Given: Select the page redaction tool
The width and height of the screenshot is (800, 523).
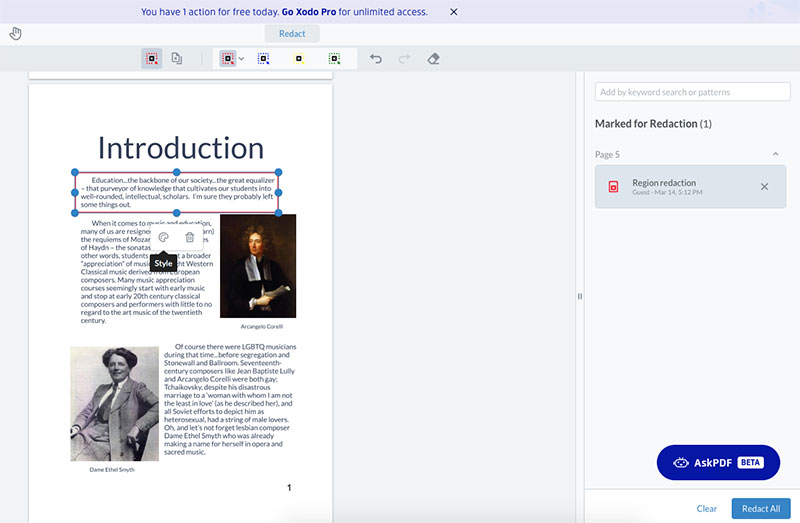Looking at the screenshot, I should [176, 59].
